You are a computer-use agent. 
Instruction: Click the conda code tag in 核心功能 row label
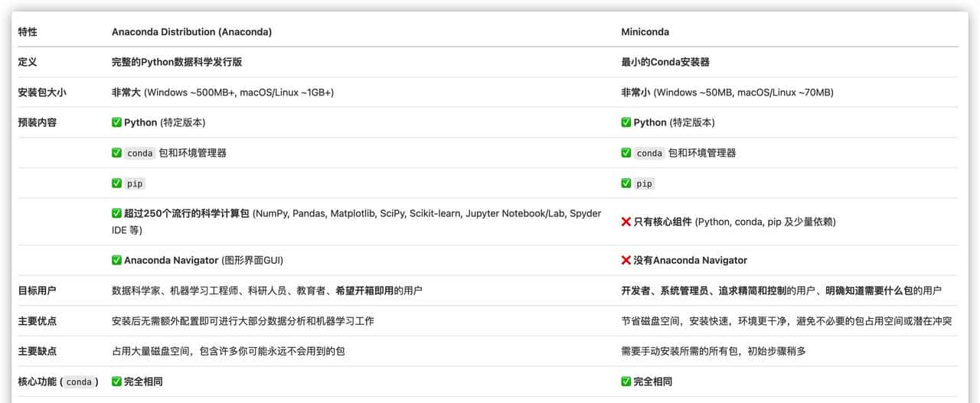[79, 382]
